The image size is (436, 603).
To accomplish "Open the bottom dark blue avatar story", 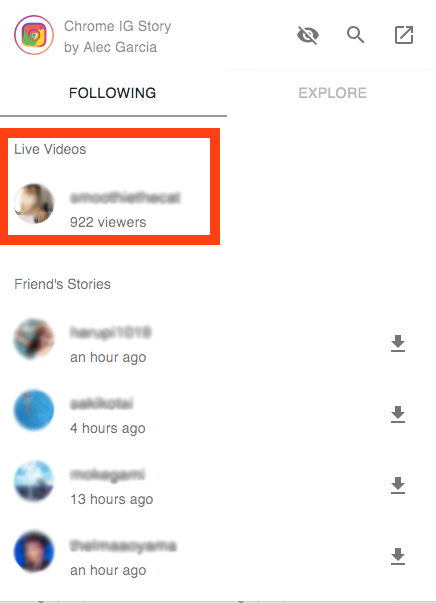I will click(34, 551).
